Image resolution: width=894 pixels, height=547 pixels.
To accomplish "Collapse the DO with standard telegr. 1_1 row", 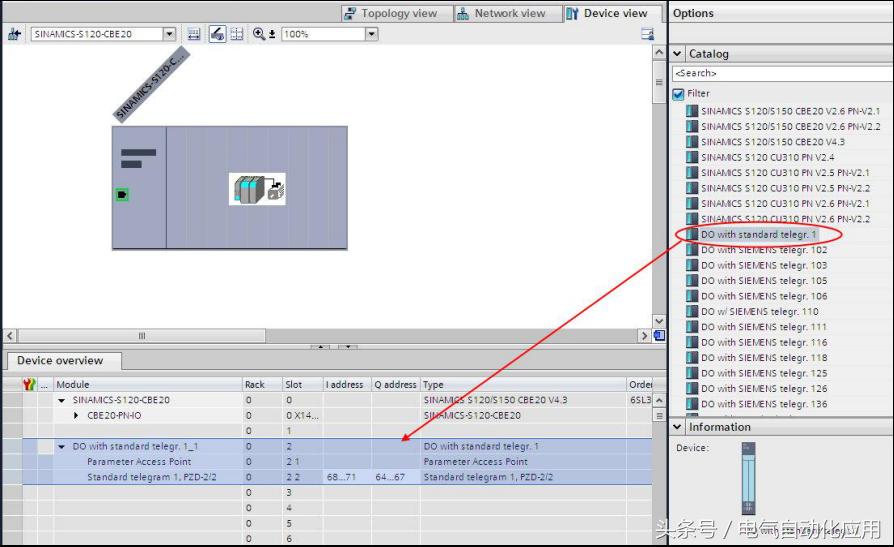I will tap(62, 447).
